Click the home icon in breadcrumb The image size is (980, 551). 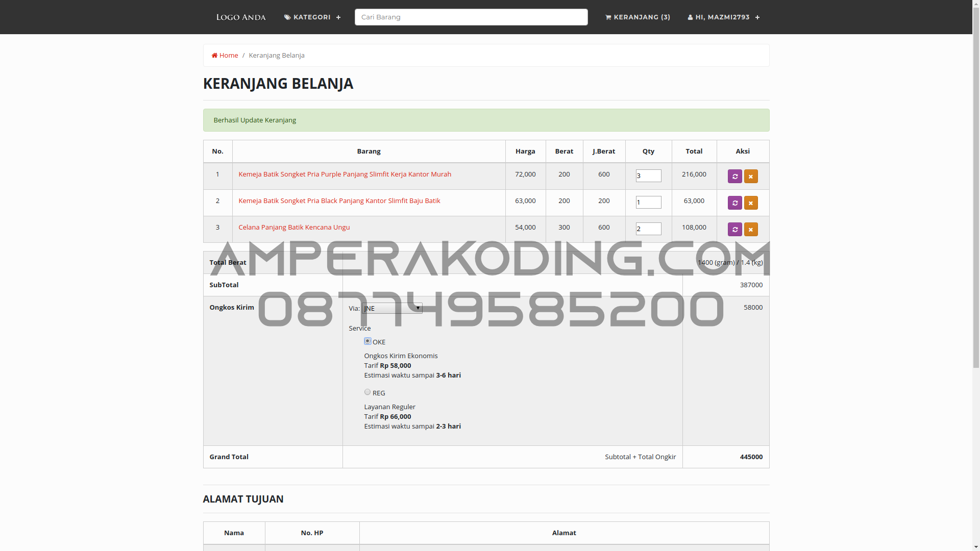(x=215, y=55)
